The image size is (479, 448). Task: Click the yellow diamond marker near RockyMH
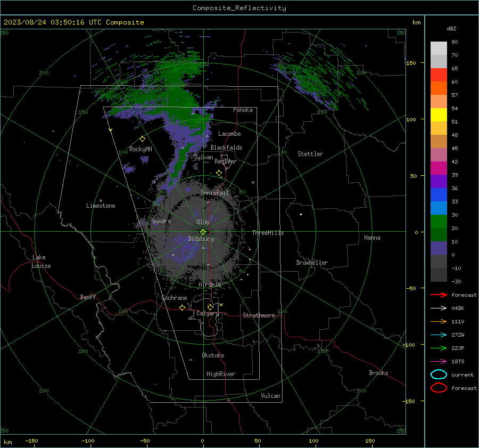tap(142, 139)
